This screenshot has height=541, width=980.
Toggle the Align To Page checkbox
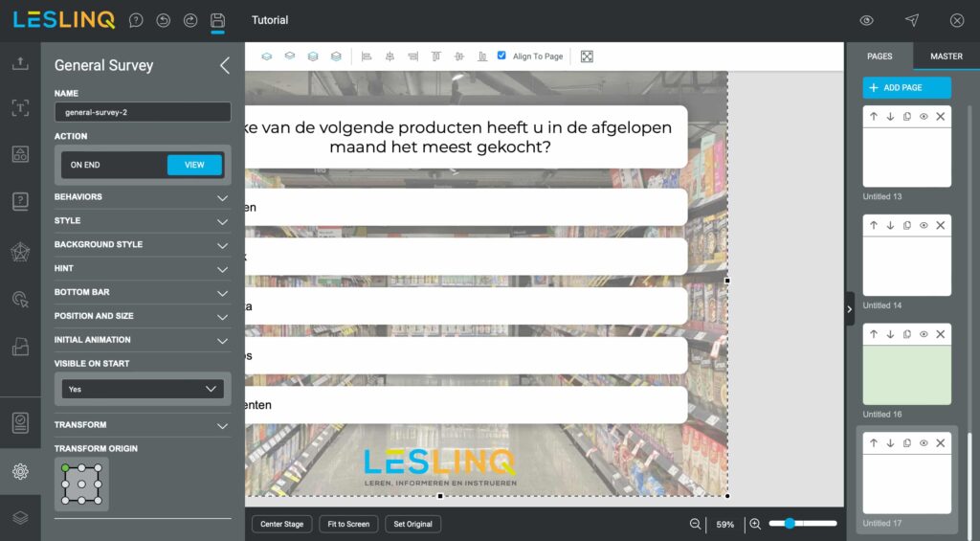point(501,56)
